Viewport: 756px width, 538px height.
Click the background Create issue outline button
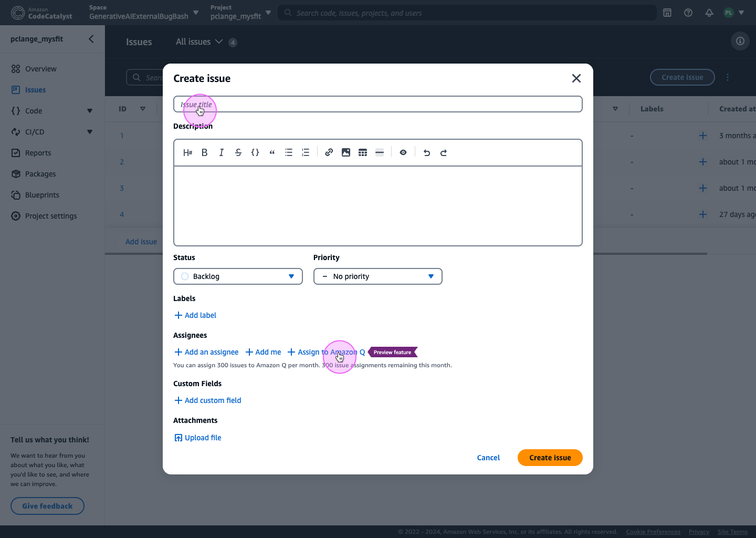point(682,77)
